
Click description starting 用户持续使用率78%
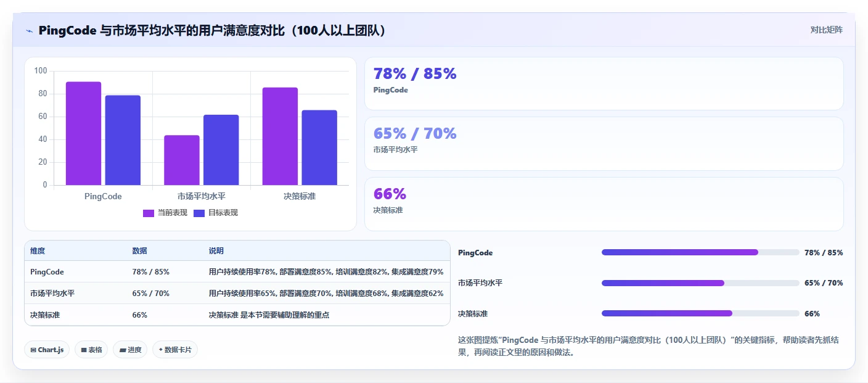click(326, 272)
